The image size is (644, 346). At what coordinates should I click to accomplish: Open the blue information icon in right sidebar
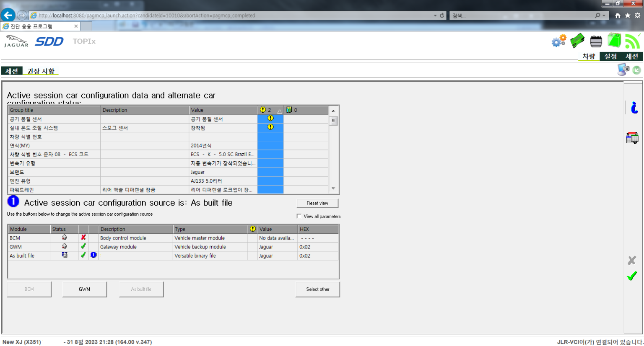pos(634,108)
